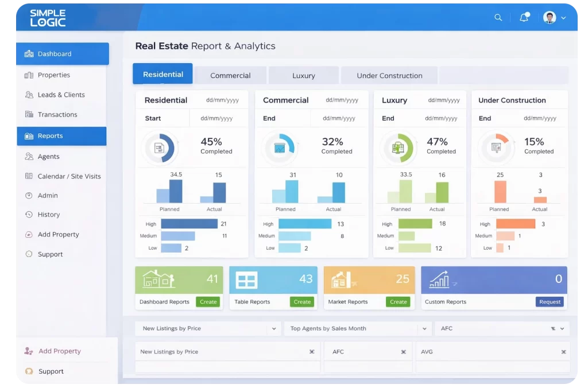Switch to the Commercial tab
The image size is (588, 392).
[230, 75]
